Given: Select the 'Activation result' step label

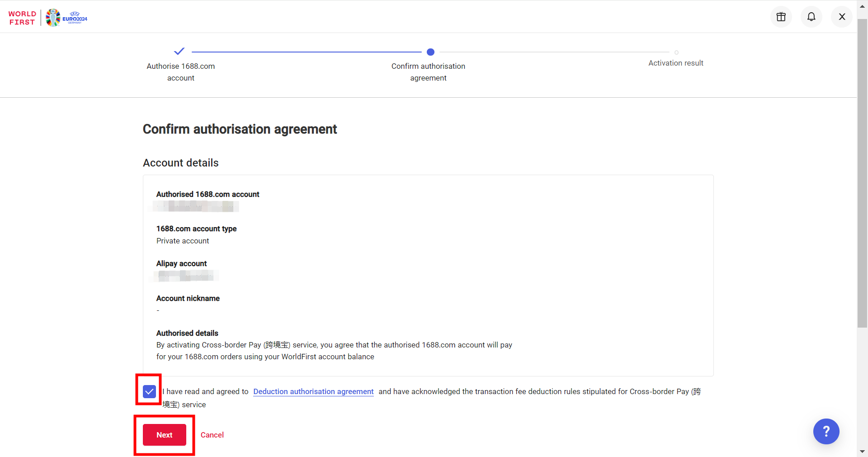Looking at the screenshot, I should coord(675,63).
